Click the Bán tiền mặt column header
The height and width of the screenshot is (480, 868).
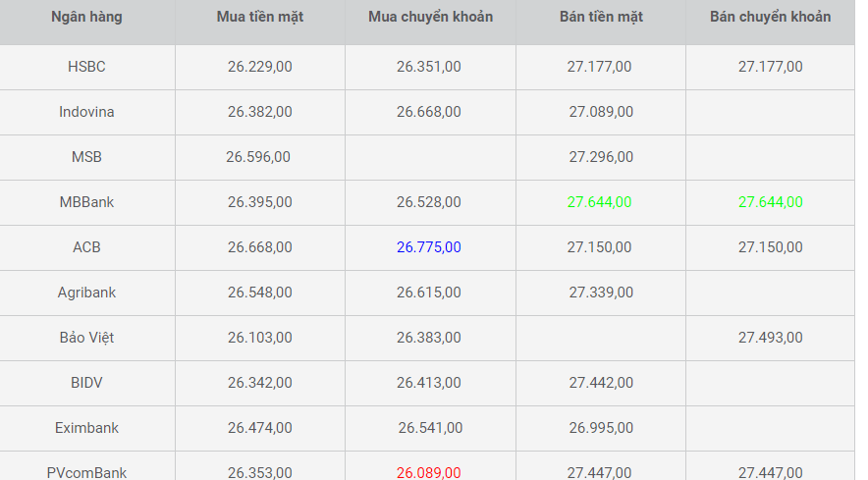point(600,17)
